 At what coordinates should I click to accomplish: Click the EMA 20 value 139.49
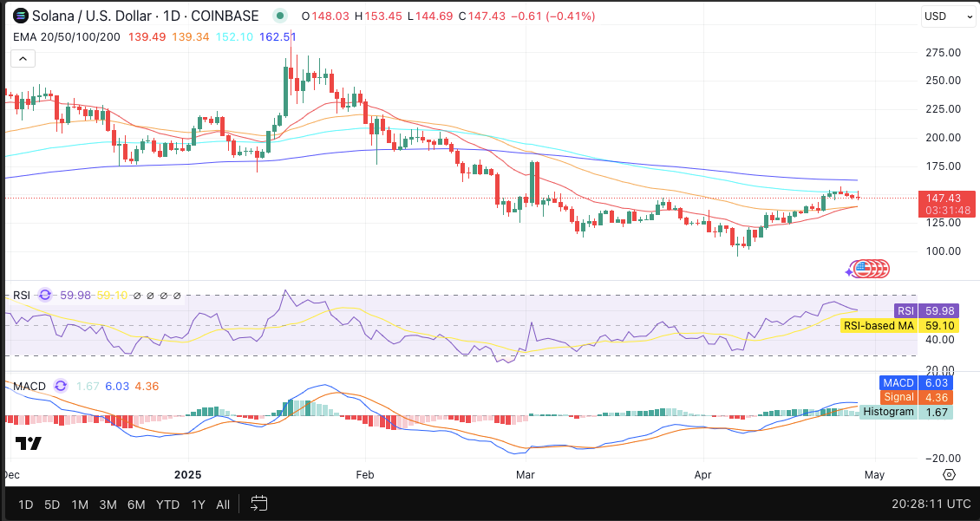click(147, 37)
